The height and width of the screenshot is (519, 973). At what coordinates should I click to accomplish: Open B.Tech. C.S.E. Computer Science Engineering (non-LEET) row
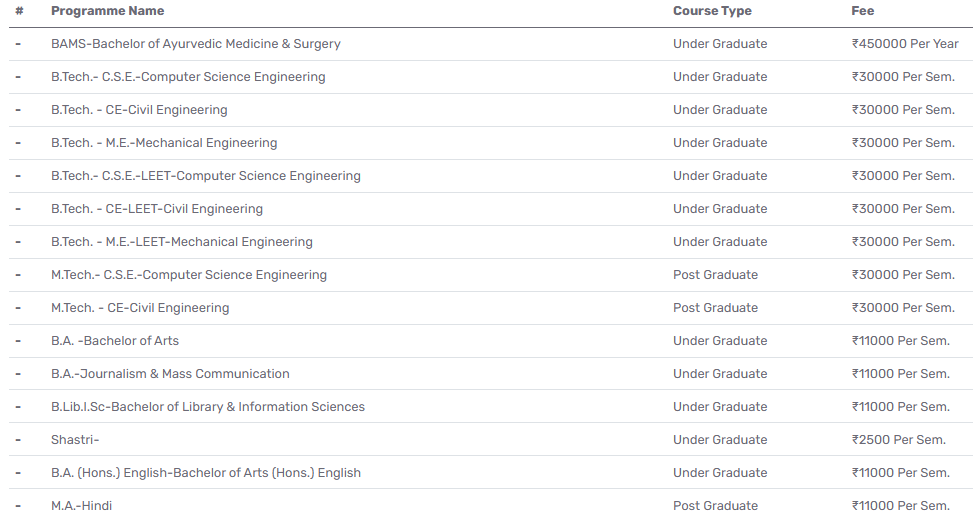click(x=188, y=77)
